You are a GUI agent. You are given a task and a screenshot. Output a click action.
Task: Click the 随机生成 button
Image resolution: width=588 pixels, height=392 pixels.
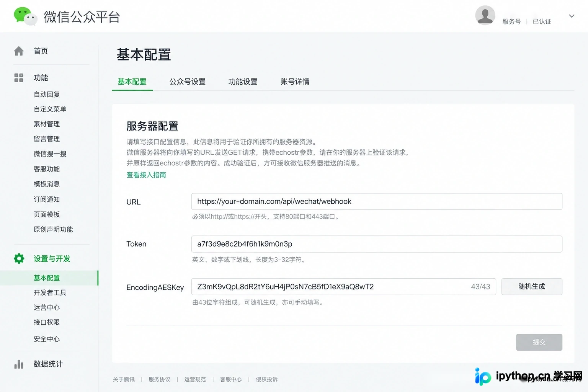click(x=532, y=287)
